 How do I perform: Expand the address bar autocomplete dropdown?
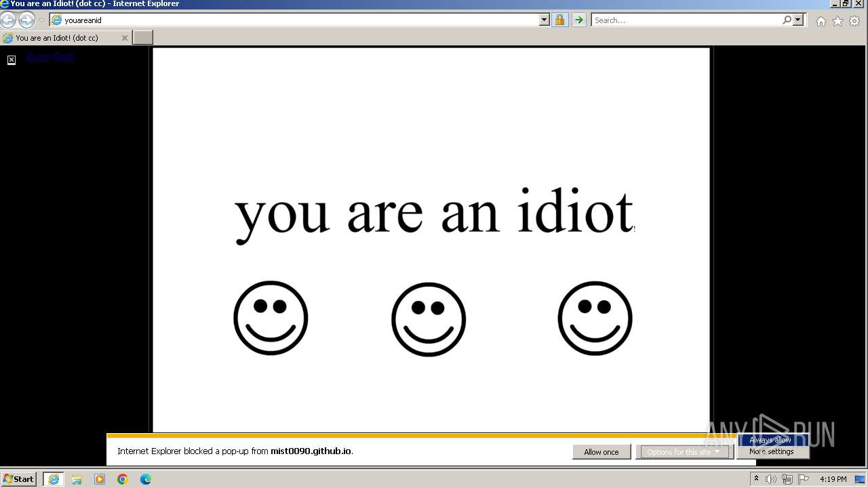(x=544, y=20)
